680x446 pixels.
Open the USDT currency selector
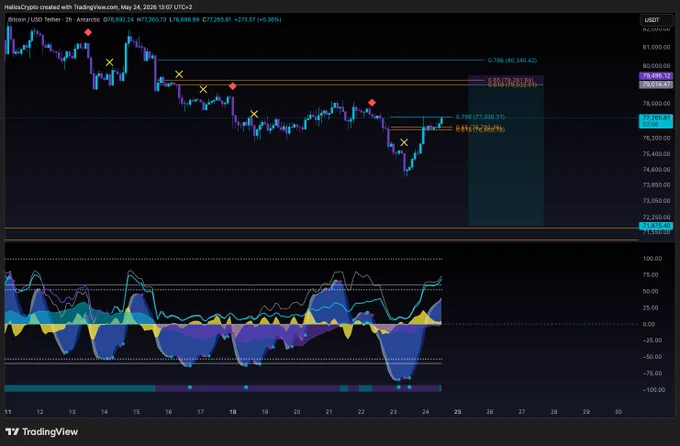[657, 20]
